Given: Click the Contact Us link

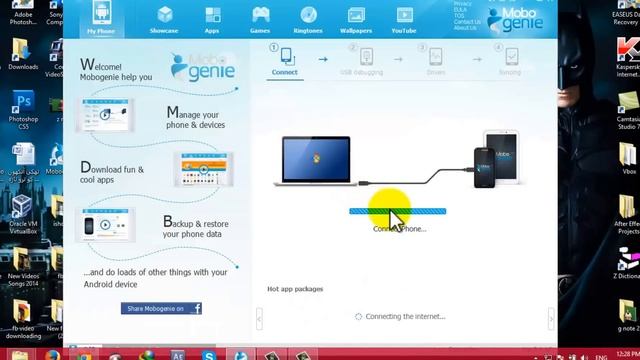Looking at the screenshot, I should click(467, 22).
